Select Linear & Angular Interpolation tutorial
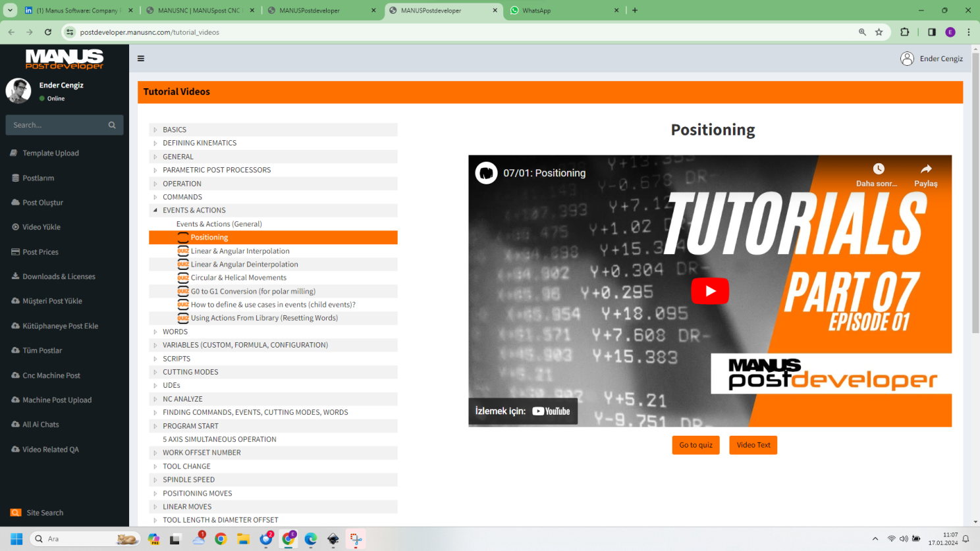The image size is (980, 551). pos(240,251)
